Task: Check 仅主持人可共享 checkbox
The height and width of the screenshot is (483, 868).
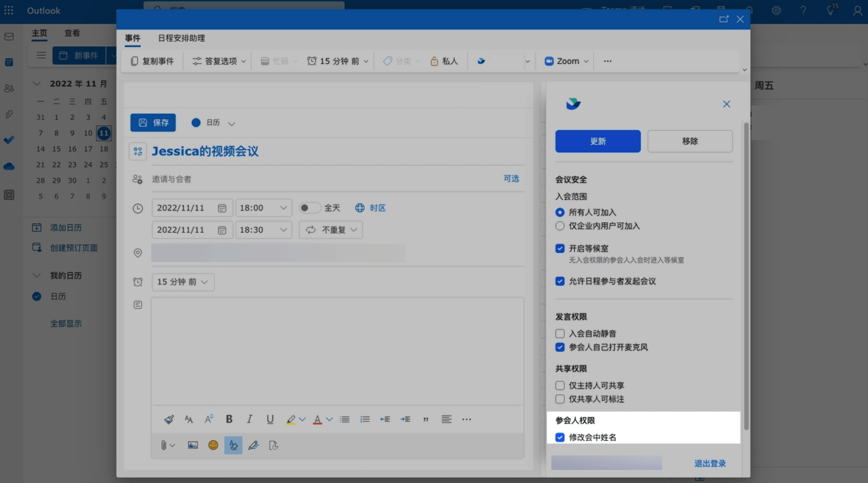Action: pos(560,385)
